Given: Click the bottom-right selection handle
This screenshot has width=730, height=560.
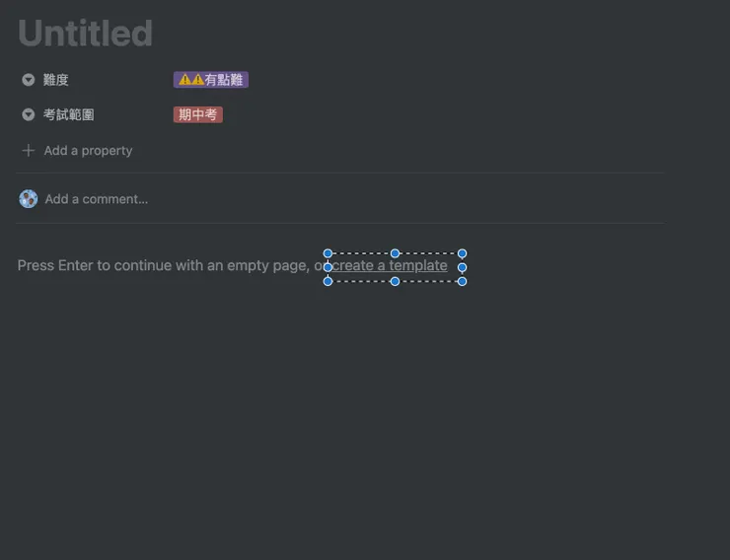Looking at the screenshot, I should tap(462, 282).
